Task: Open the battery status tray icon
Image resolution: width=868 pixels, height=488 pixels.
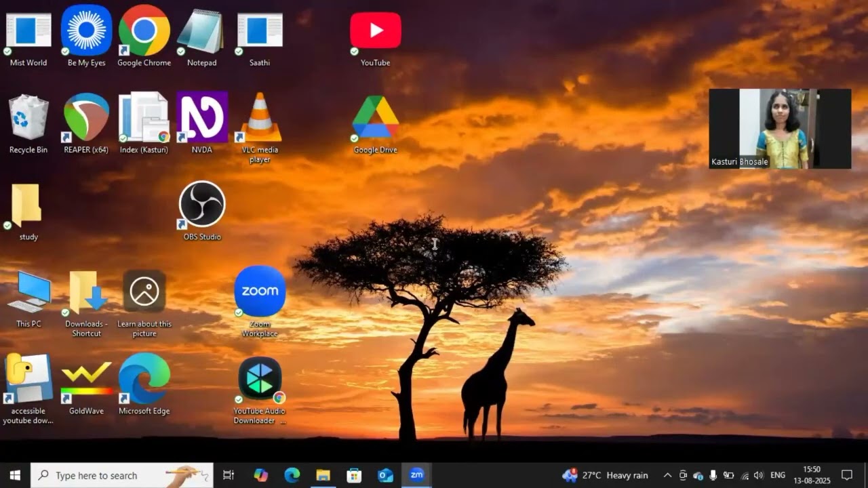Action: pos(728,475)
